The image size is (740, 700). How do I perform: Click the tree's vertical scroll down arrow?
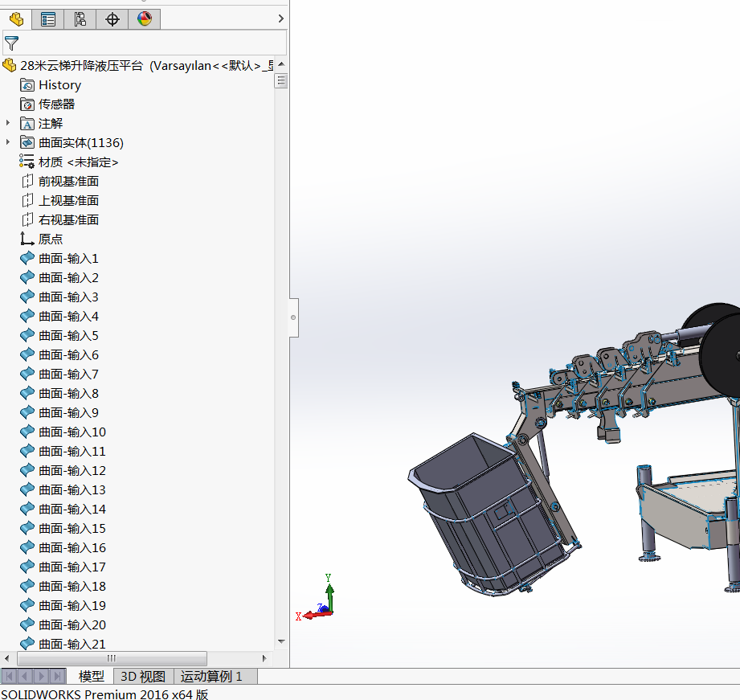(x=281, y=641)
